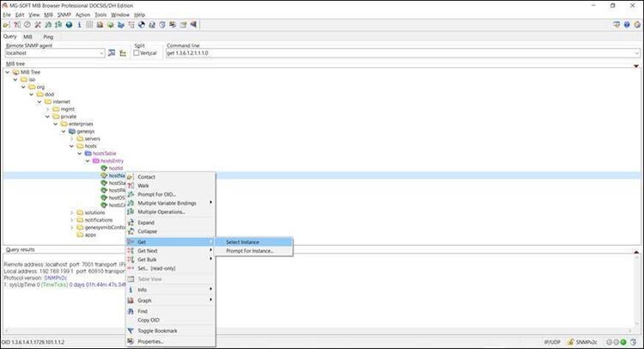
Task: Click the OID text in status bar
Action: tap(33, 342)
